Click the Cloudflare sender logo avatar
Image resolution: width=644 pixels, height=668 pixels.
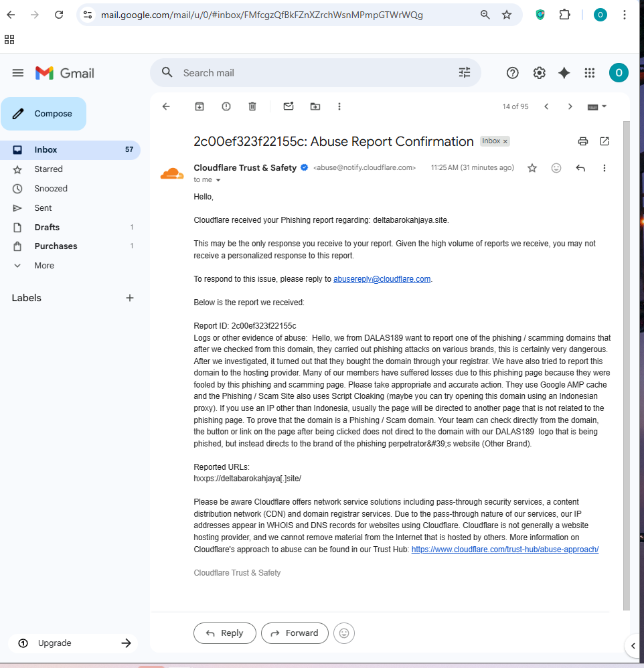(172, 173)
